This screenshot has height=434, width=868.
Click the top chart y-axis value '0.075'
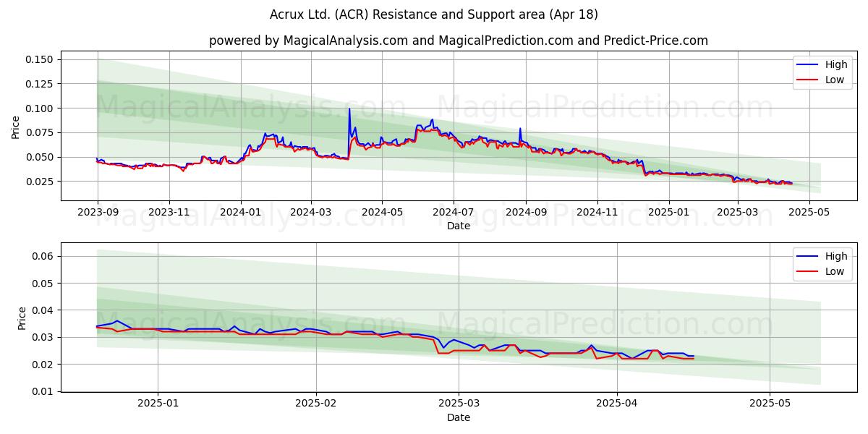pos(41,132)
